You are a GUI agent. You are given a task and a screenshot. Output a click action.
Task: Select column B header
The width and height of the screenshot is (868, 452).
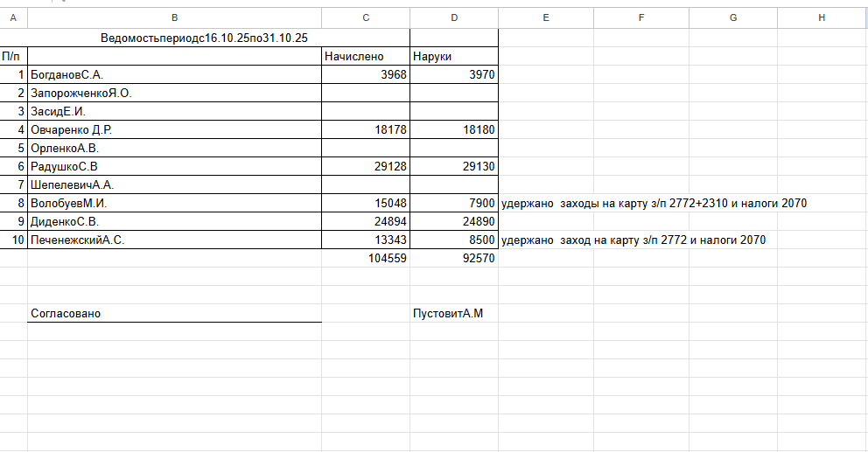click(x=174, y=17)
